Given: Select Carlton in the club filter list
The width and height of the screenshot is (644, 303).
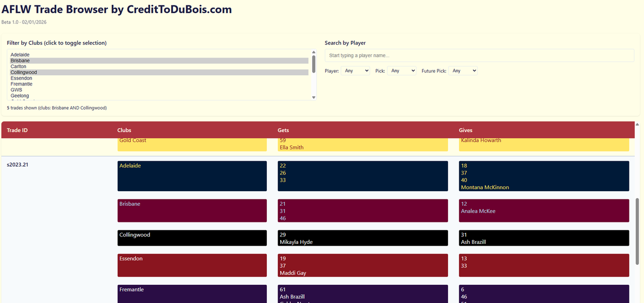Looking at the screenshot, I should point(159,67).
